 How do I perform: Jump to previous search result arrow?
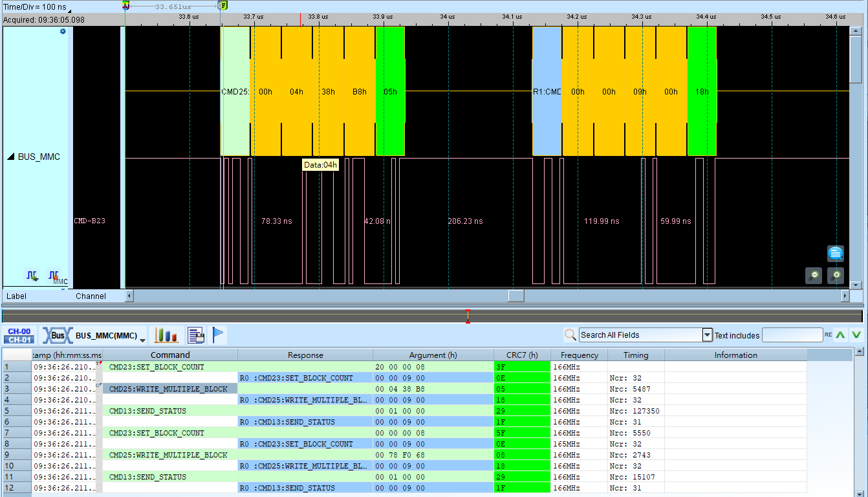point(840,335)
